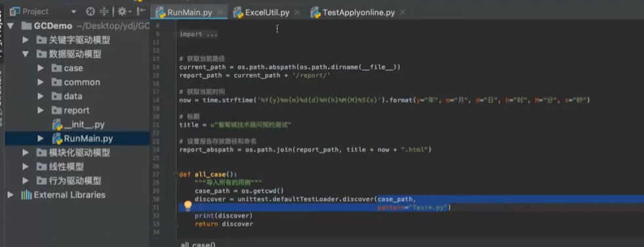Expand the folded import block
The width and height of the screenshot is (644, 247).
click(176, 35)
